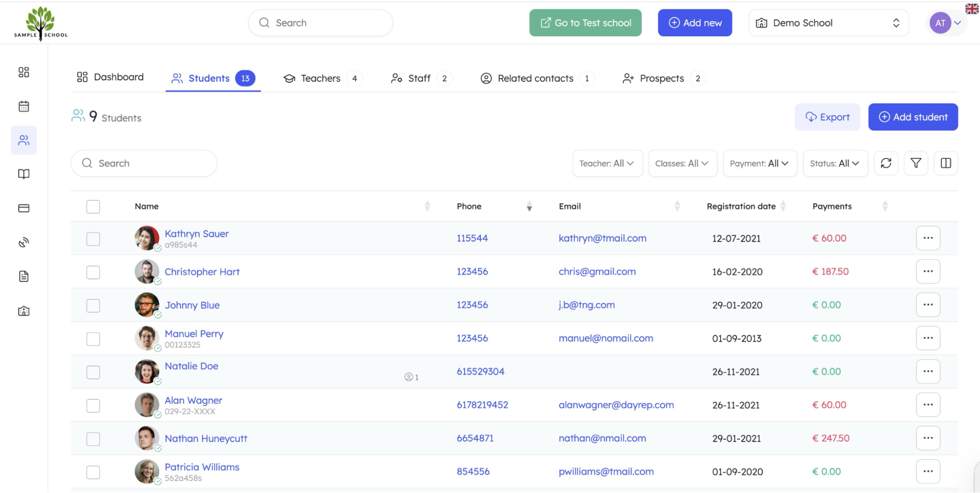
Task: Go to the Prospects tab
Action: pyautogui.click(x=661, y=78)
